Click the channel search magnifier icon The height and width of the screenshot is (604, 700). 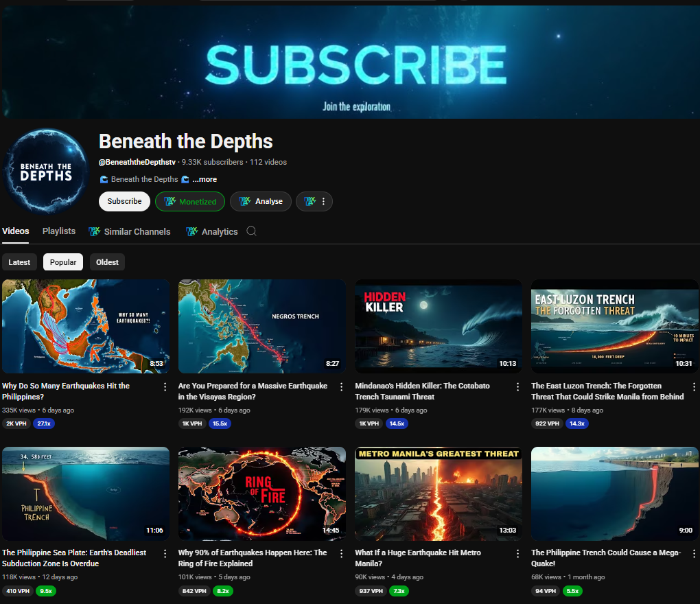[251, 231]
